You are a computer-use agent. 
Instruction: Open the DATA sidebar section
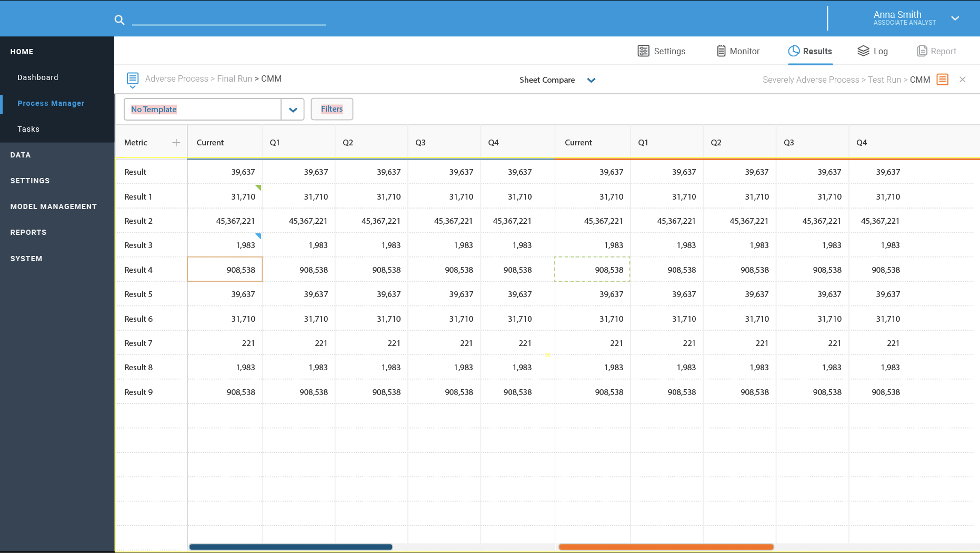point(21,155)
